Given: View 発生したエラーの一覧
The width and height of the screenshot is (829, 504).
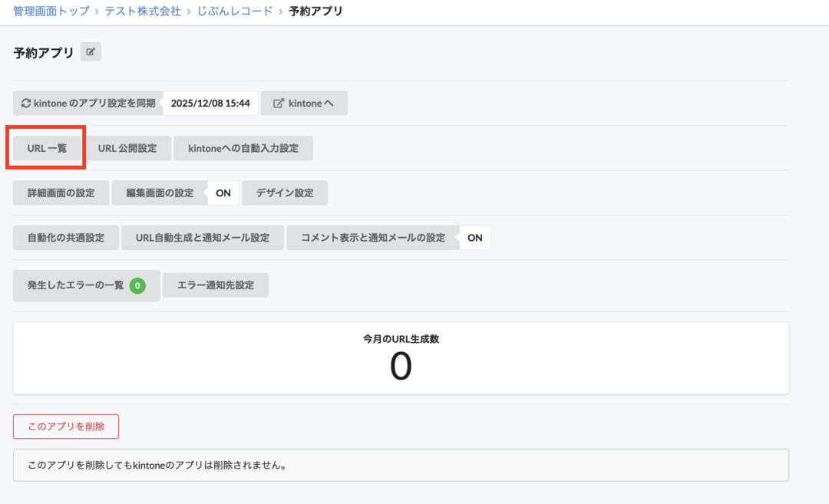Looking at the screenshot, I should point(77,285).
